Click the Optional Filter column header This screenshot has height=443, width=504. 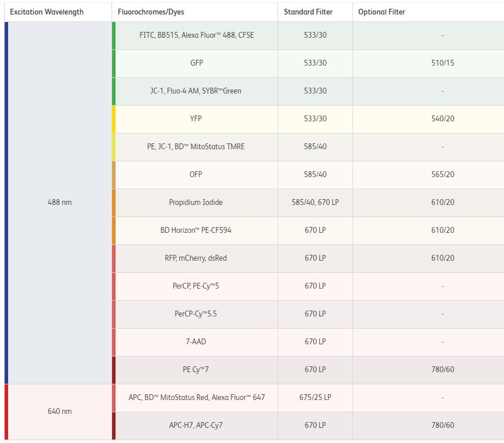click(x=381, y=12)
